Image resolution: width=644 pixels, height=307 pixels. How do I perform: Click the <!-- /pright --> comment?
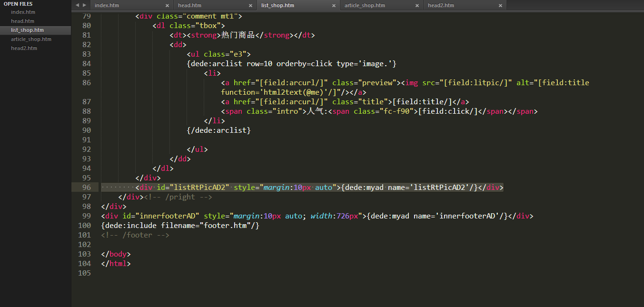tap(178, 197)
